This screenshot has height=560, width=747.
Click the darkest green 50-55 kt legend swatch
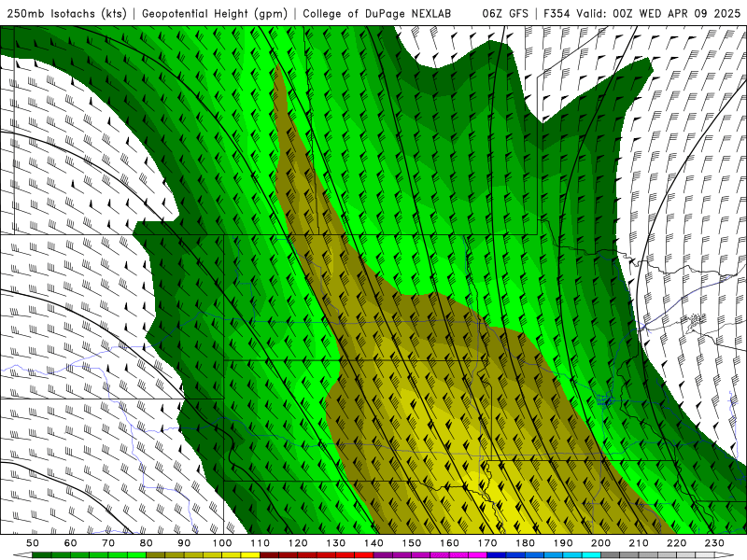click(x=41, y=555)
